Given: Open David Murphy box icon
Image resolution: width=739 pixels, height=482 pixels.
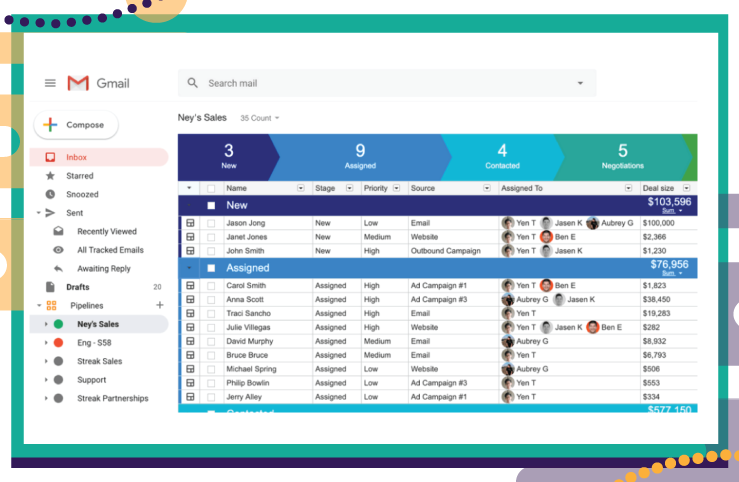Looking at the screenshot, I should [190, 341].
